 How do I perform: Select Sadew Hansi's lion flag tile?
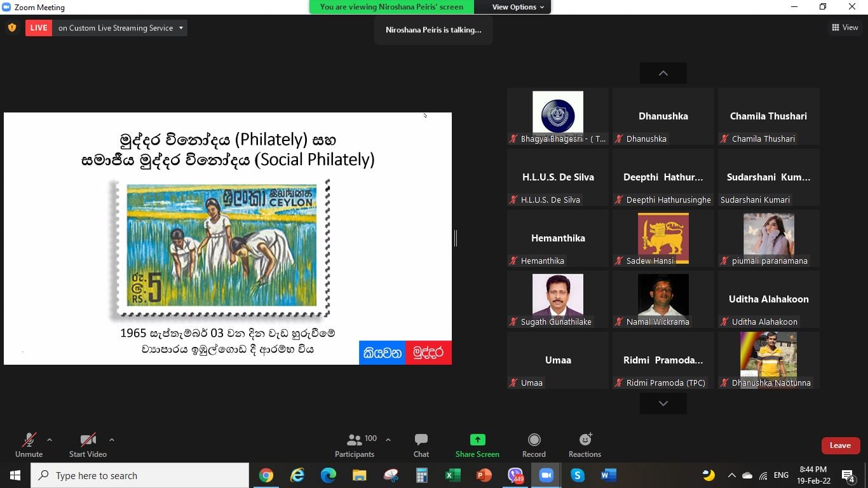coord(663,238)
